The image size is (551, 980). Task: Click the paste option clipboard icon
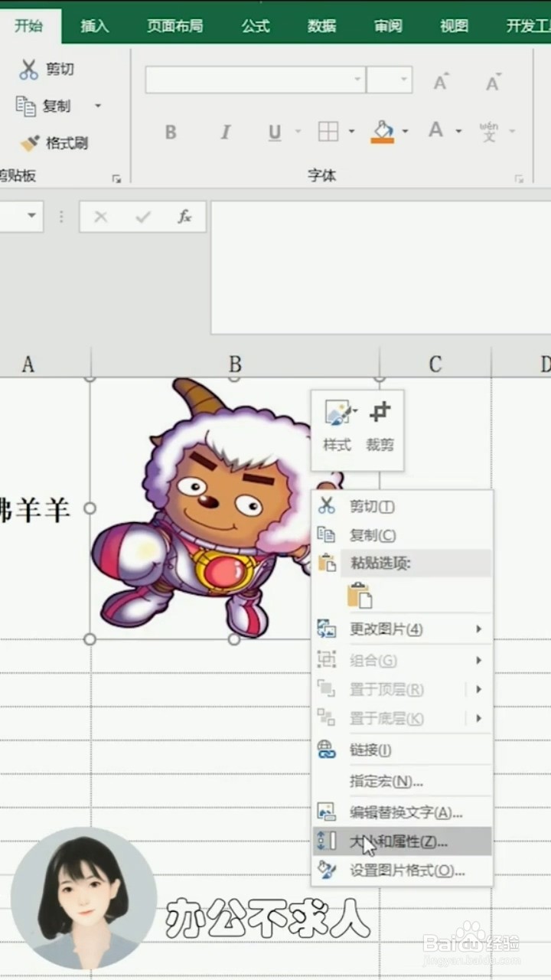pos(359,595)
